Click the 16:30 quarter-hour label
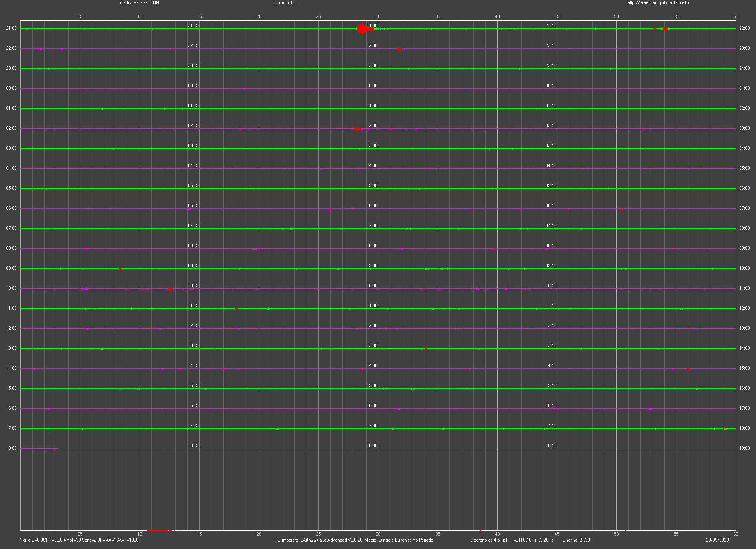756x549 pixels. pyautogui.click(x=372, y=405)
